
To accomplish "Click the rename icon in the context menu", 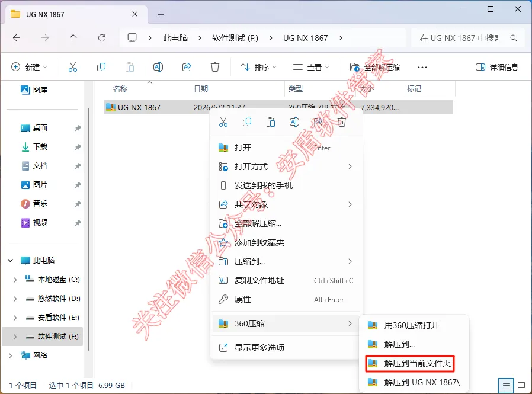I will [294, 122].
